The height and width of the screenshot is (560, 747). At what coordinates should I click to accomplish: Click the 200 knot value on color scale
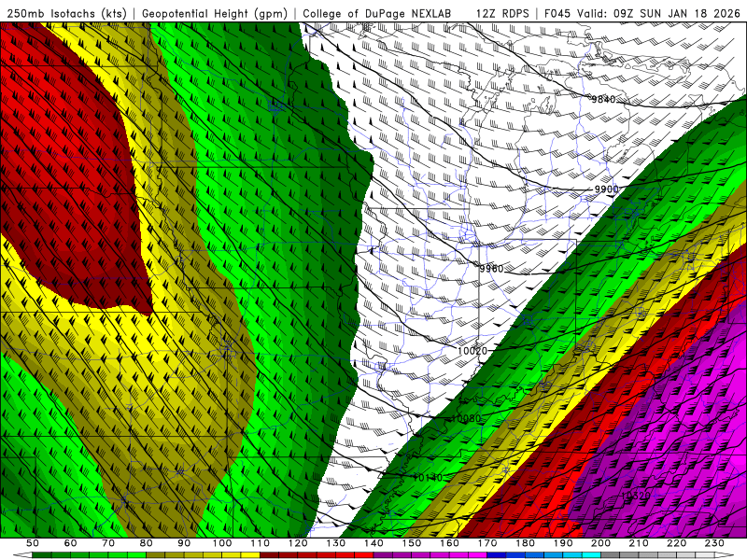click(600, 543)
